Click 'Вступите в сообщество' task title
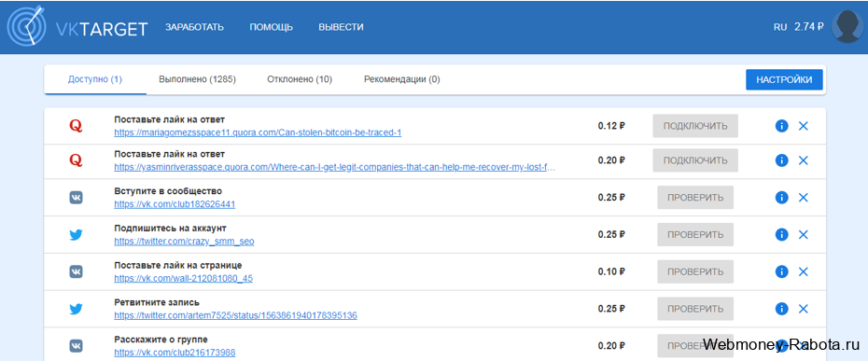The image size is (868, 361). [x=168, y=191]
